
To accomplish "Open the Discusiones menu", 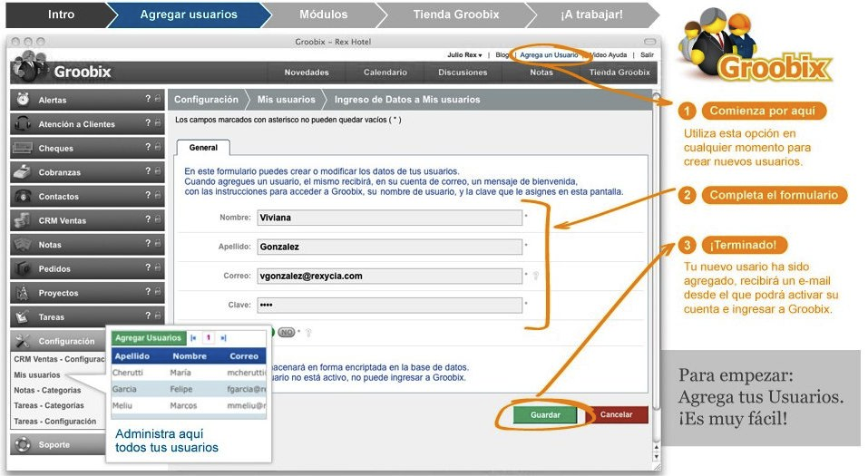I will tap(463, 73).
